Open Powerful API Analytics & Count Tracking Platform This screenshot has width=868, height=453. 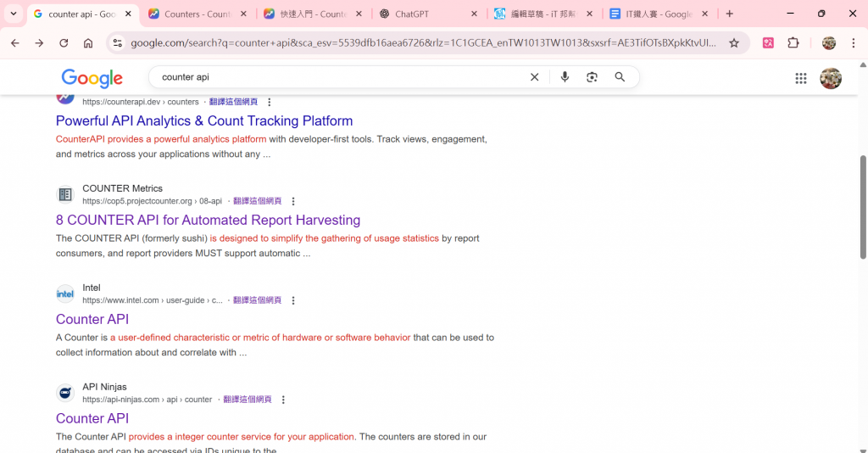tap(204, 120)
